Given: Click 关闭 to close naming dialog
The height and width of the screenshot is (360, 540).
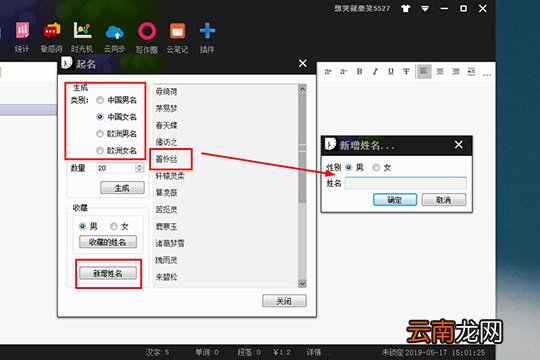Looking at the screenshot, I should [284, 301].
